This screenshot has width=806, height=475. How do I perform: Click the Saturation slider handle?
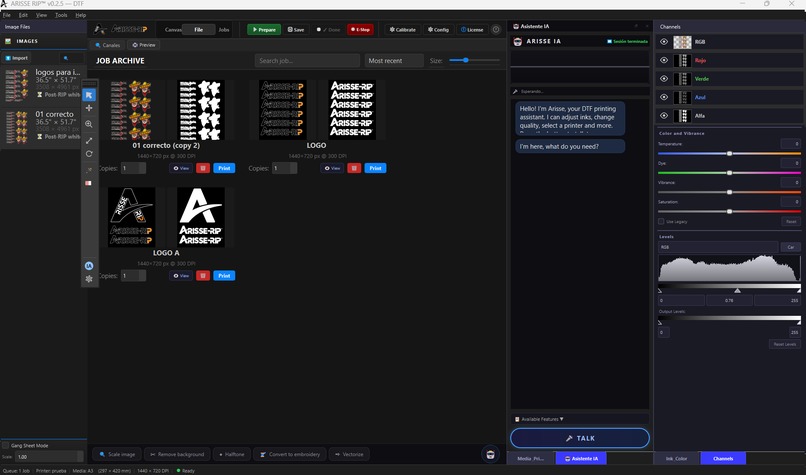[x=729, y=211]
